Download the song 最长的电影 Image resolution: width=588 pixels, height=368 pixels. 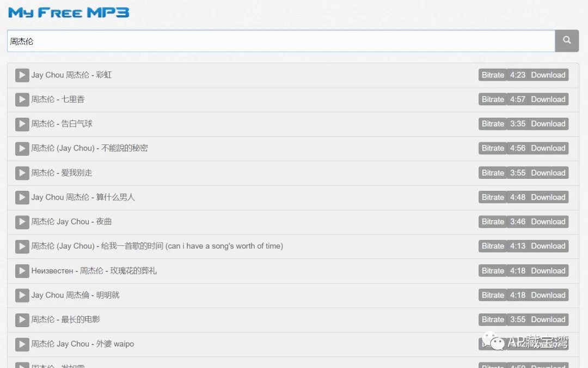(x=548, y=319)
